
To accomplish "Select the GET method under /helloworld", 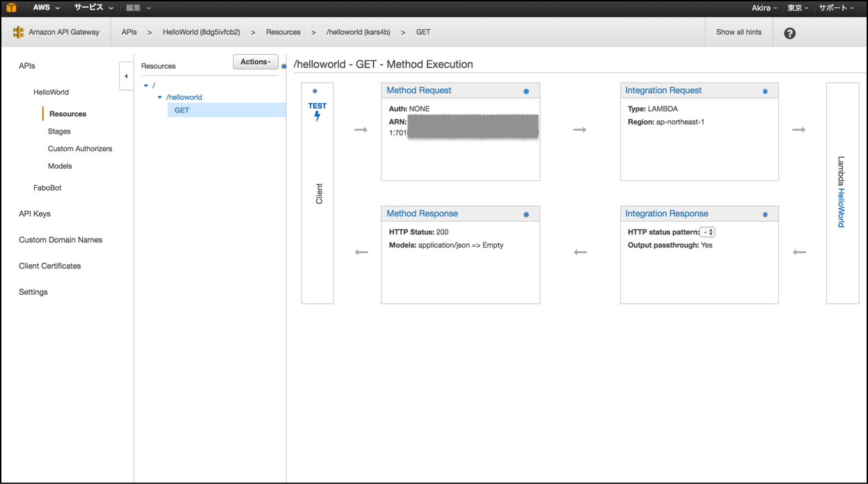I will [181, 110].
